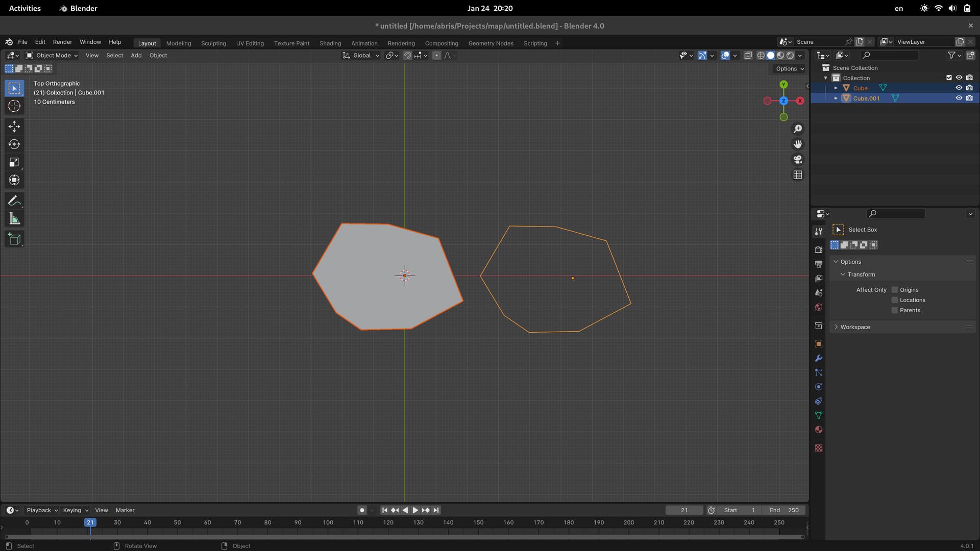The image size is (980, 551).
Task: Open the Object Mode dropdown
Action: tap(52, 55)
